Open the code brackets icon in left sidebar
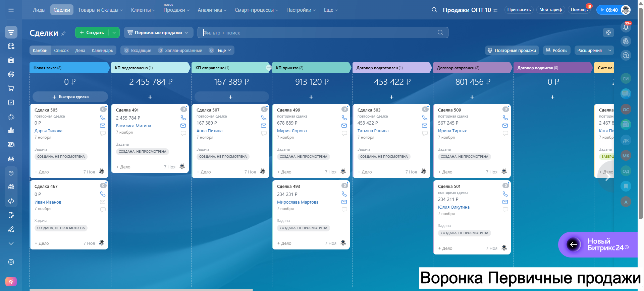644x291 pixels. [x=11, y=201]
